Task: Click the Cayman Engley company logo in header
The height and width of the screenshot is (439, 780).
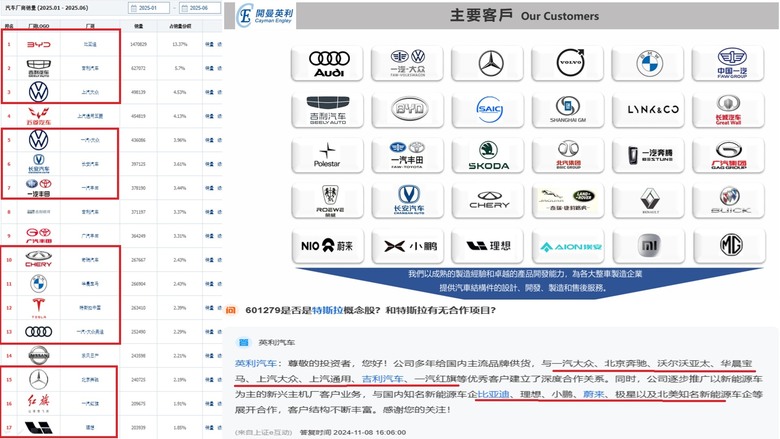Action: click(x=265, y=15)
